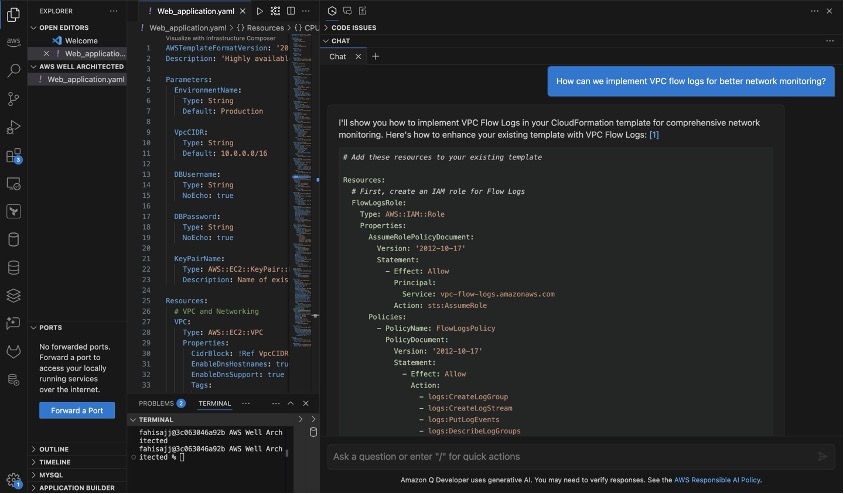Open the Remote Explorer icon
The width and height of the screenshot is (844, 494).
(x=13, y=184)
